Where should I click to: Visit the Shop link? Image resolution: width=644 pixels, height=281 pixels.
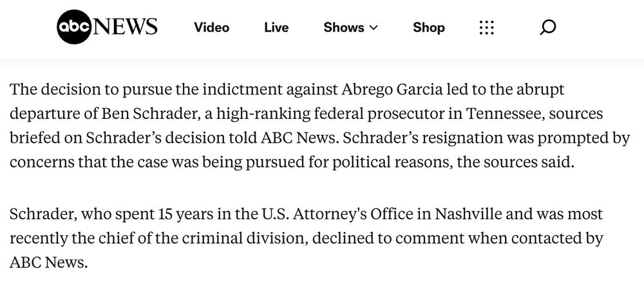[x=429, y=28]
